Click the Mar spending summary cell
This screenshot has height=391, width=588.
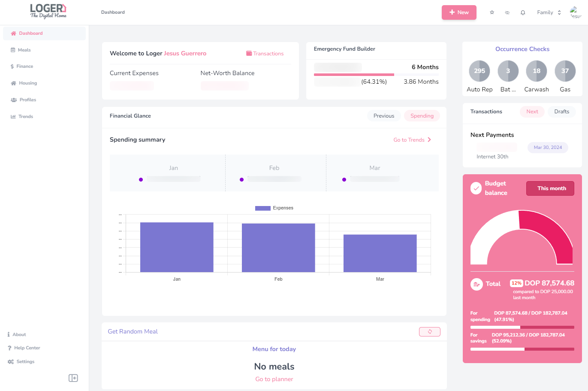pyautogui.click(x=383, y=173)
